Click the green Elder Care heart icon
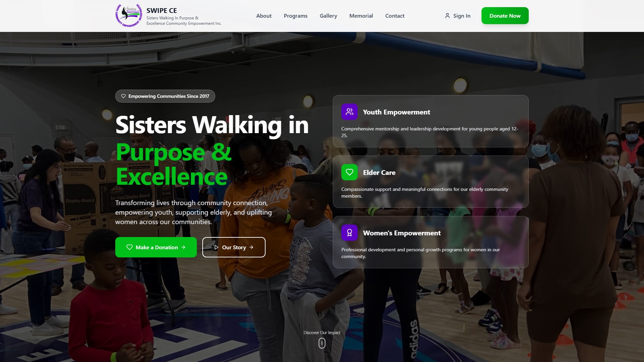The height and width of the screenshot is (362, 644). coord(349,172)
